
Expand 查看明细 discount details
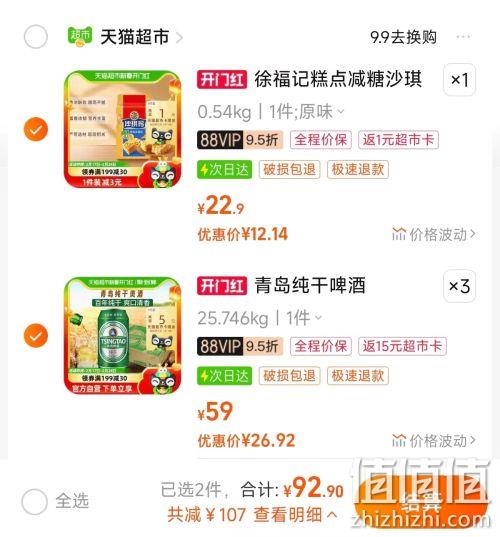click(x=295, y=515)
